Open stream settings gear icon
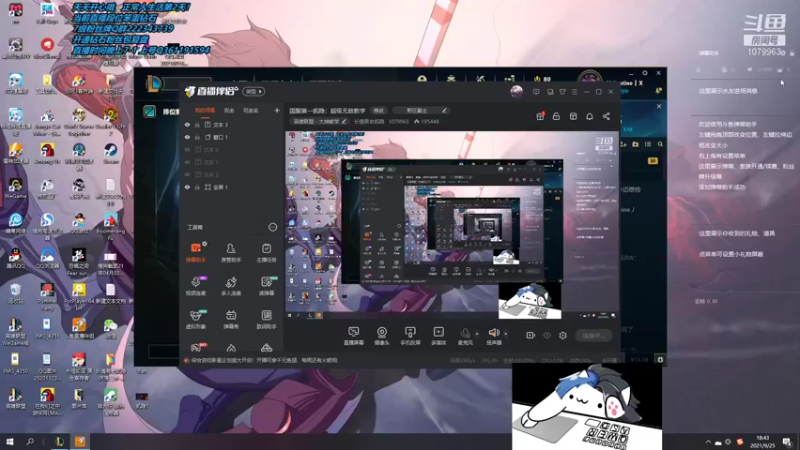Screen dimensions: 800x450 pyautogui.click(x=563, y=335)
